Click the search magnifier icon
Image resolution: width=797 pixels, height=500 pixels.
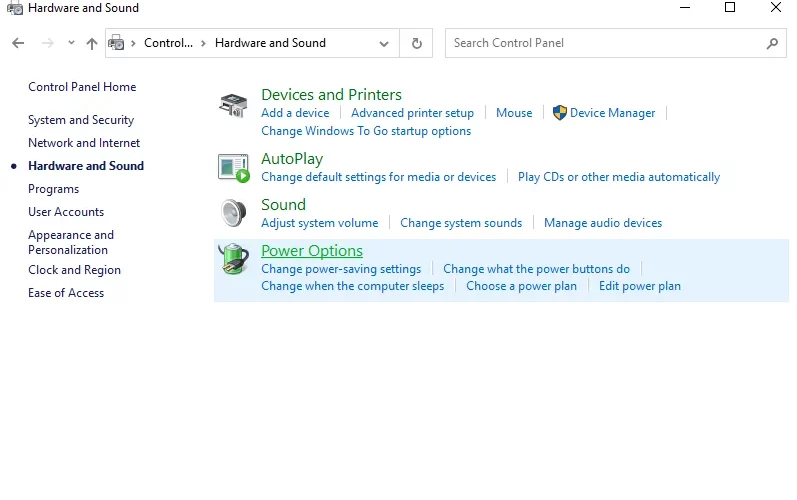click(772, 43)
